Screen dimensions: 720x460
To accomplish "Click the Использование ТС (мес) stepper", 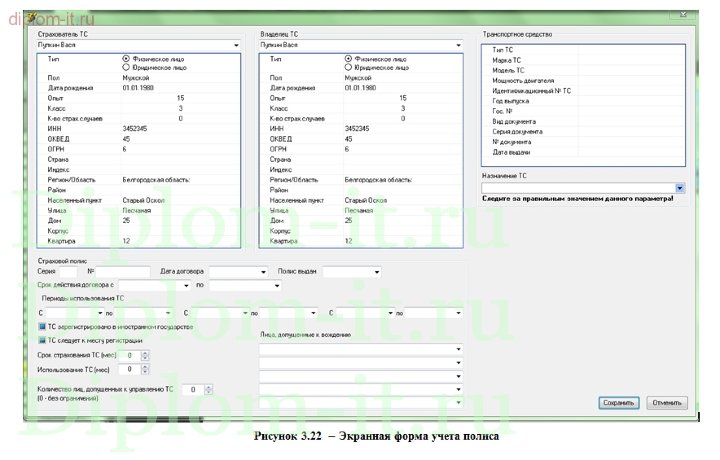I will (145, 369).
